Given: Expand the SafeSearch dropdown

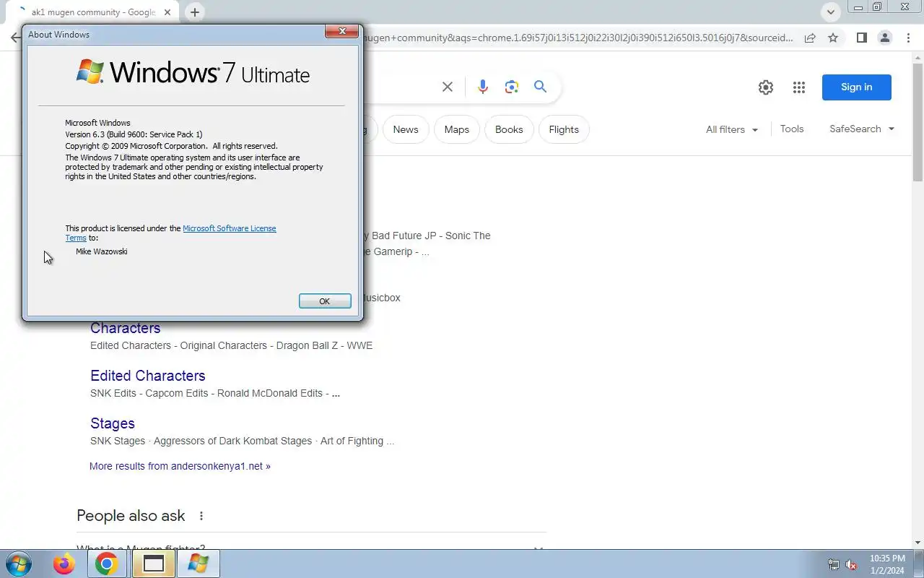Looking at the screenshot, I should 862,129.
